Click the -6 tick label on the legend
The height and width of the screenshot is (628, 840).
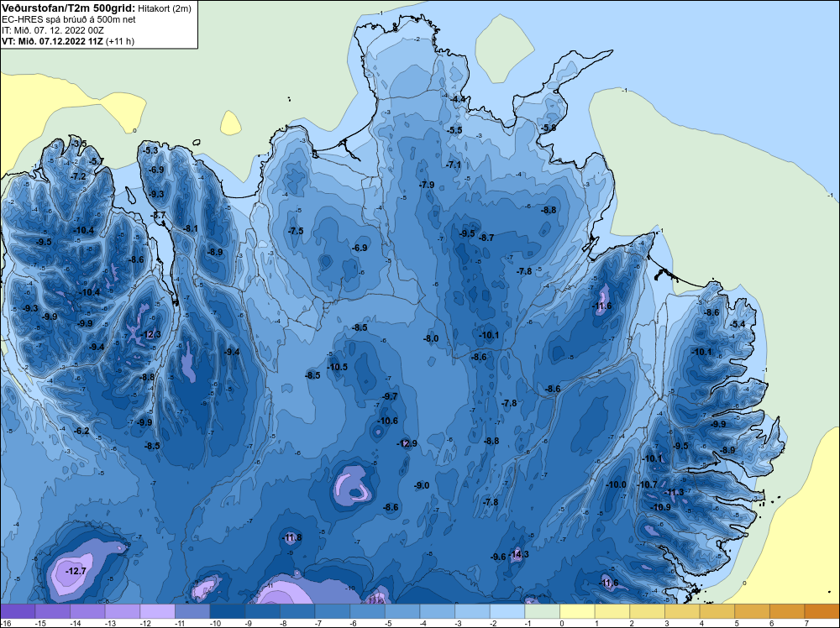(x=354, y=624)
